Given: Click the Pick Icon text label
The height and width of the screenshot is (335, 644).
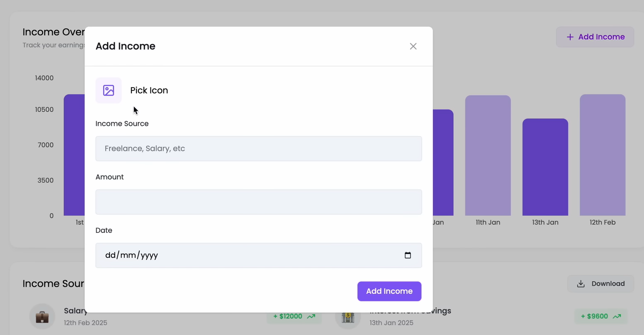Looking at the screenshot, I should pos(149,90).
